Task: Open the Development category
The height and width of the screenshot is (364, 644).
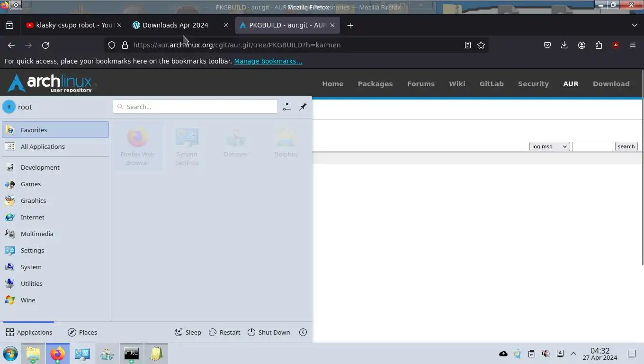Action: (55, 167)
